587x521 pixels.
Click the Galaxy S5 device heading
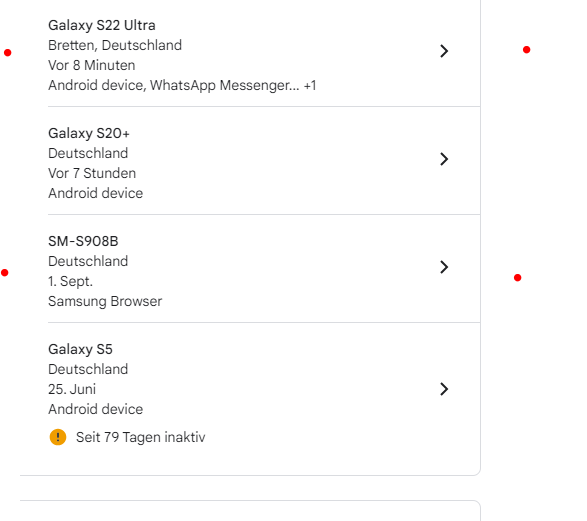[x=80, y=349]
